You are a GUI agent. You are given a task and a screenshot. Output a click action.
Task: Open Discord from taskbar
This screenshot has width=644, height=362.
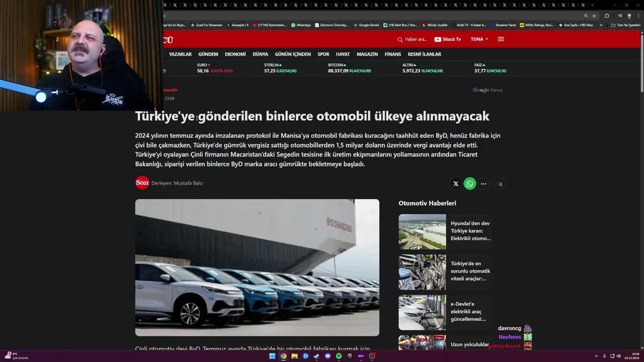(328, 356)
